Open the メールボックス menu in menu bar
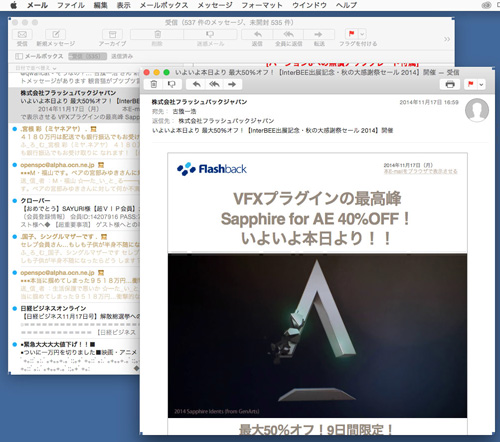The height and width of the screenshot is (442, 500). (164, 5)
